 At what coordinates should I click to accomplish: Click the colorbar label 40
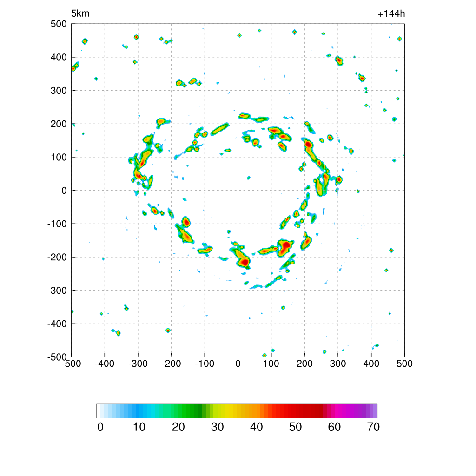pos(256,427)
